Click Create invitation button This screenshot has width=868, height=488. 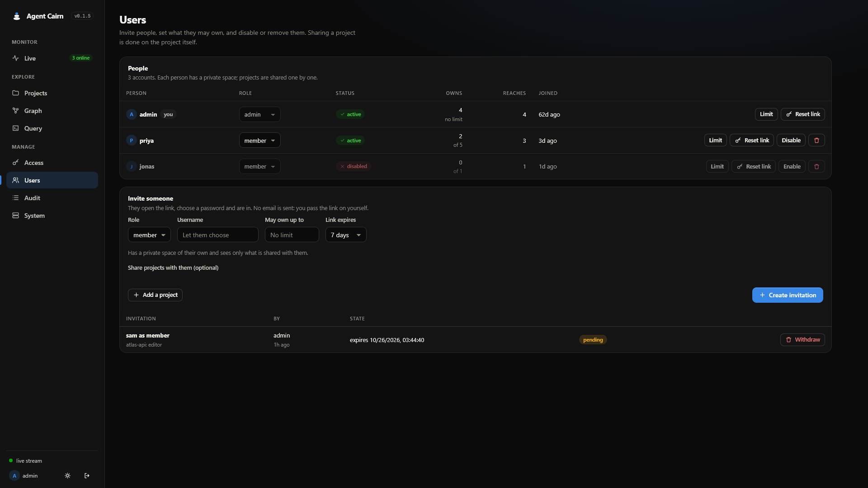(x=788, y=295)
